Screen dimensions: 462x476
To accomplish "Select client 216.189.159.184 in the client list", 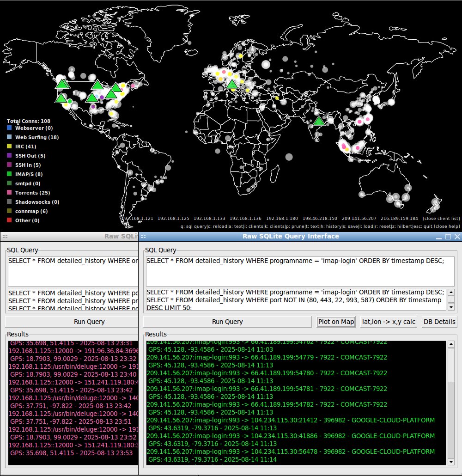I will [399, 219].
